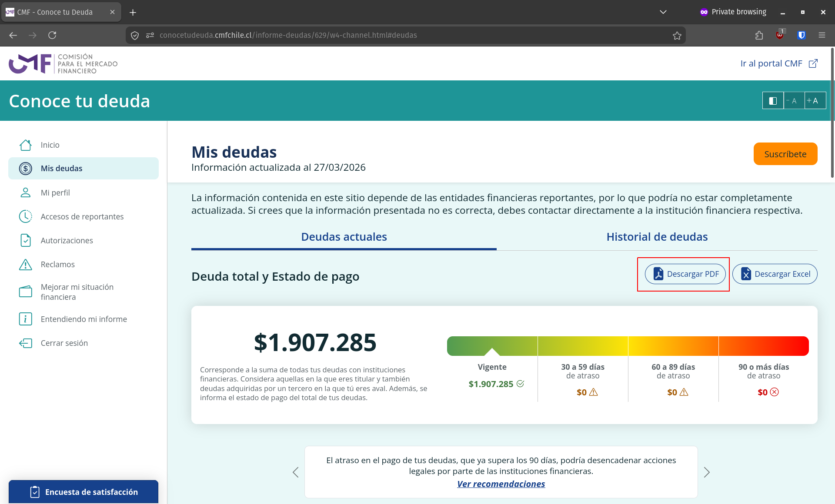This screenshot has height=504, width=835.
Task: Switch to the Historial de deudas tab
Action: click(x=657, y=237)
